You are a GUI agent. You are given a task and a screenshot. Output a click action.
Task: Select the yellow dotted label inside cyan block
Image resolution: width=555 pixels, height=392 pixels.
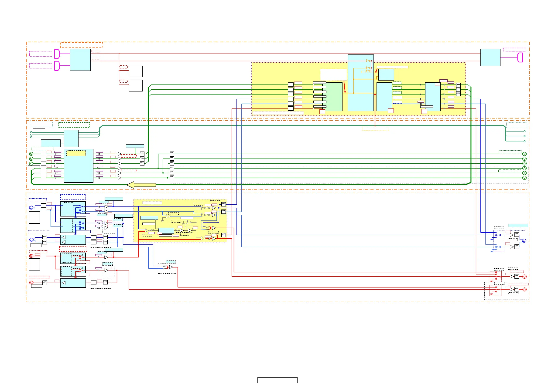[x=76, y=153]
